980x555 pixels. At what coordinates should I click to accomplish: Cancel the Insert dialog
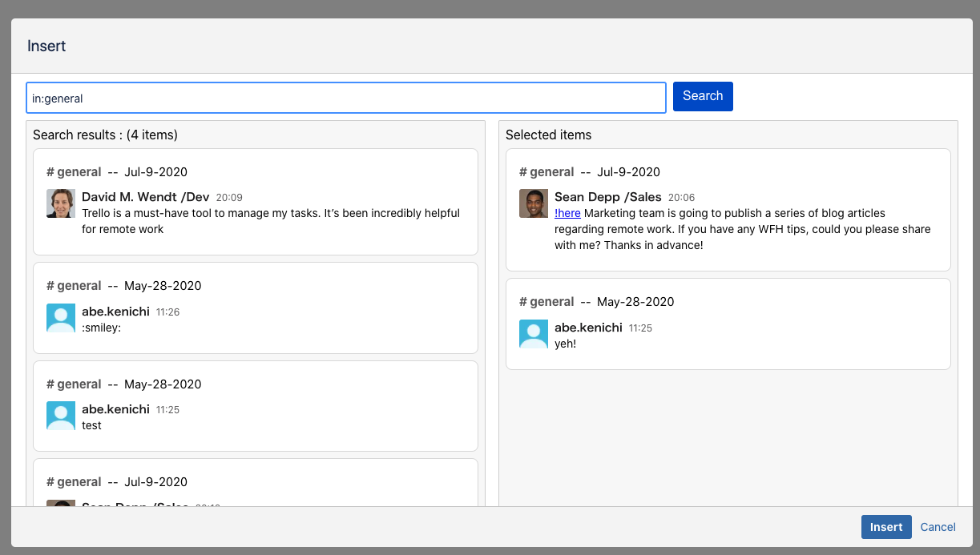coord(938,527)
